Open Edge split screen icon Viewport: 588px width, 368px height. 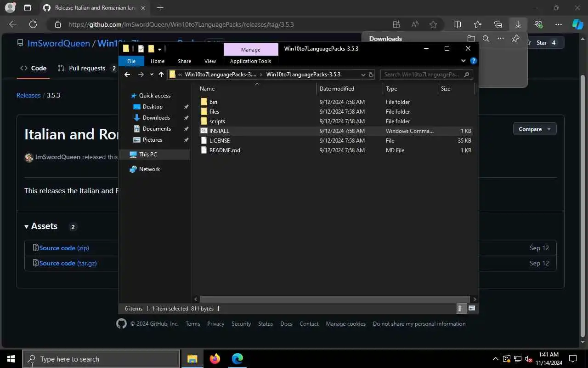click(x=457, y=24)
